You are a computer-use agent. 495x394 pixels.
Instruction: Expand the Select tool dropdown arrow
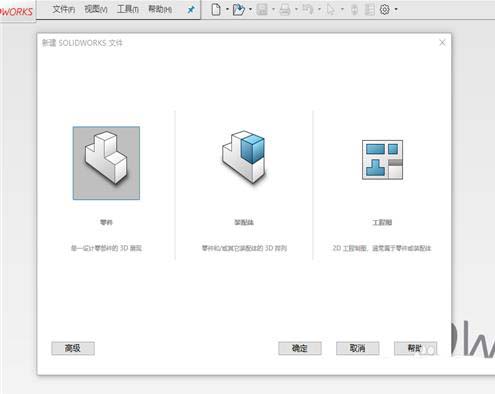[342, 10]
